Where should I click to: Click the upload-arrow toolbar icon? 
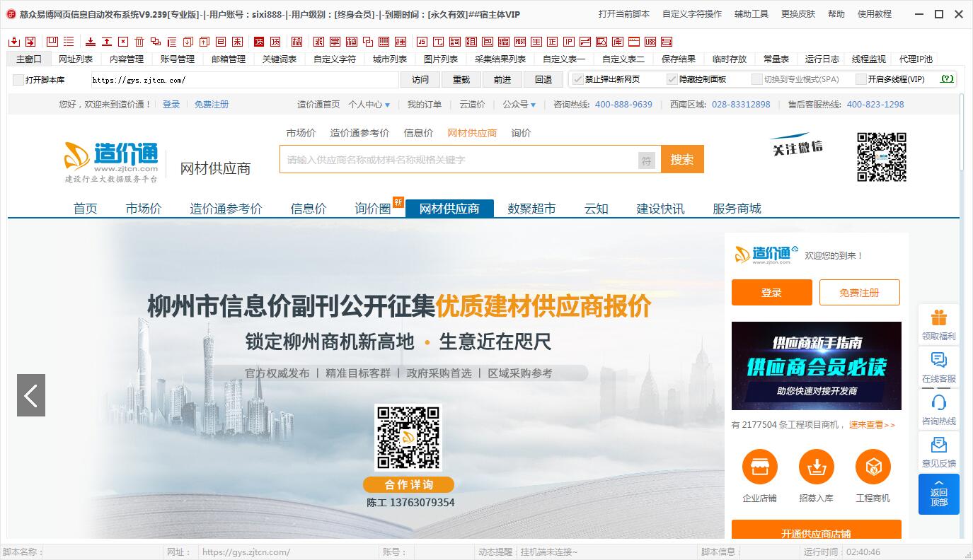(x=107, y=42)
